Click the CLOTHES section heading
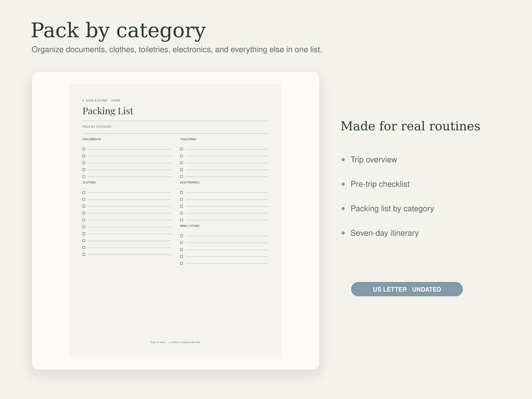Viewport: 532px width, 399px height. [89, 183]
